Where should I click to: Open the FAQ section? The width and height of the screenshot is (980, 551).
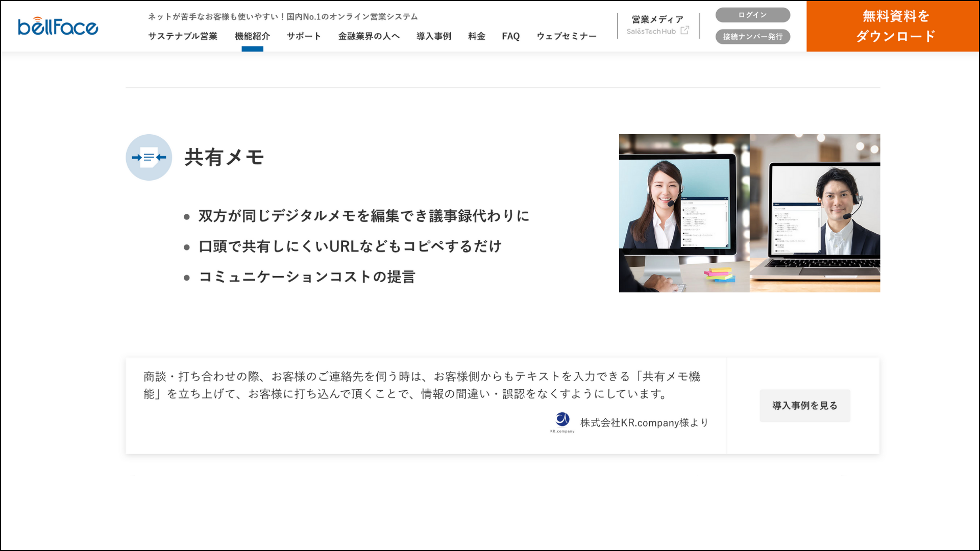[511, 36]
